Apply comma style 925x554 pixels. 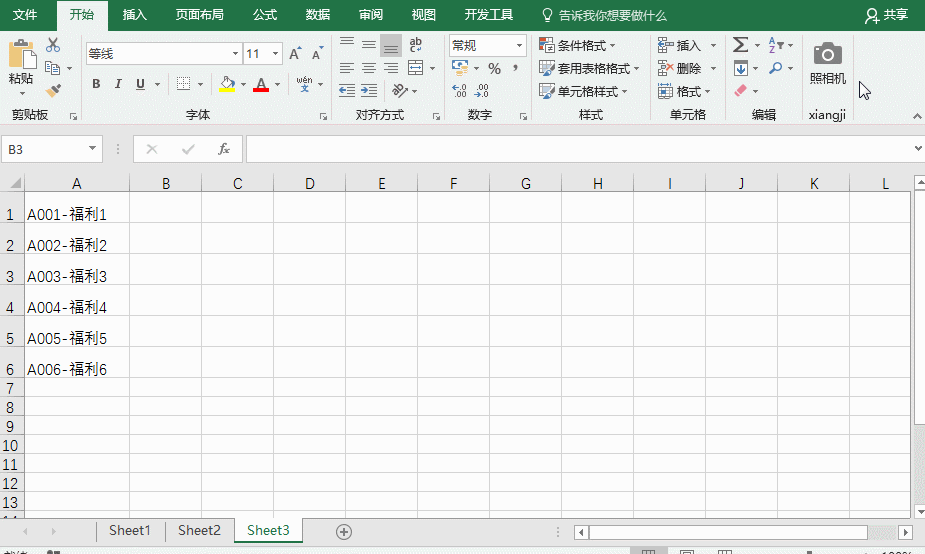pyautogui.click(x=516, y=68)
